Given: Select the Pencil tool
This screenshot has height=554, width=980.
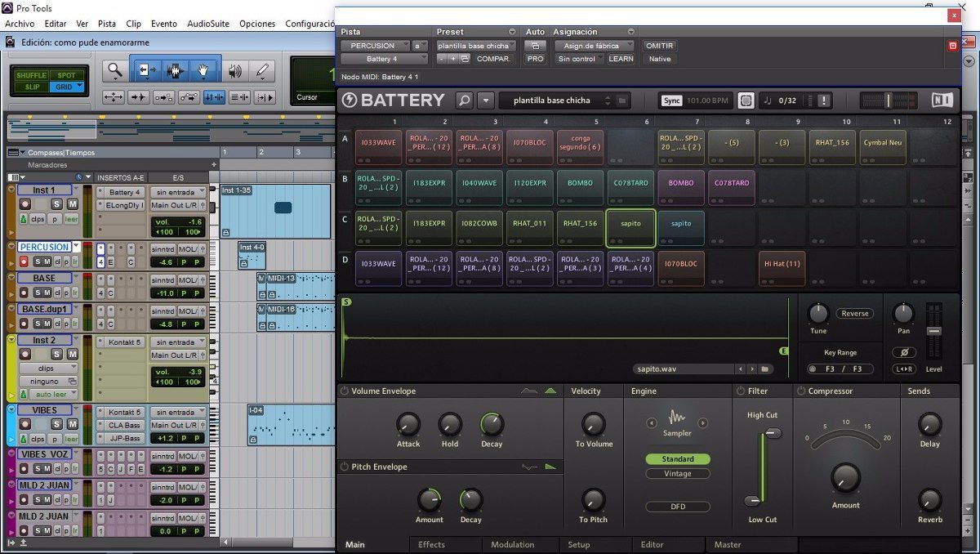Looking at the screenshot, I should point(262,72).
